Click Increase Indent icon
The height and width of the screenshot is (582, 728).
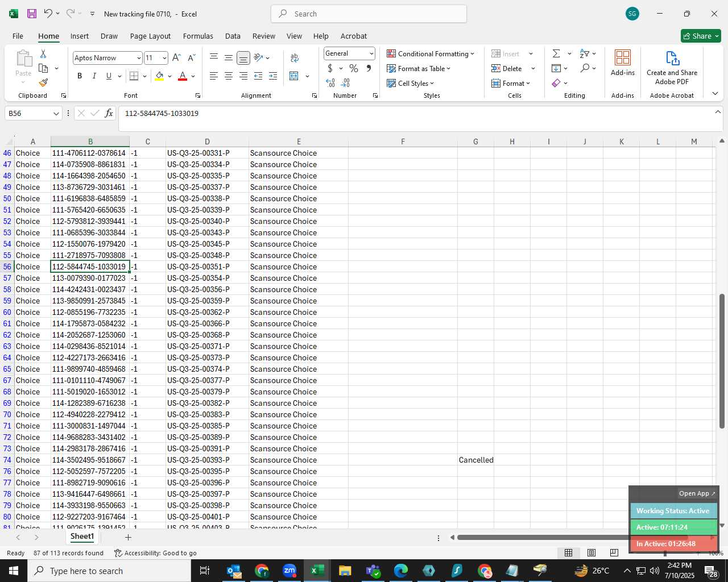(273, 76)
